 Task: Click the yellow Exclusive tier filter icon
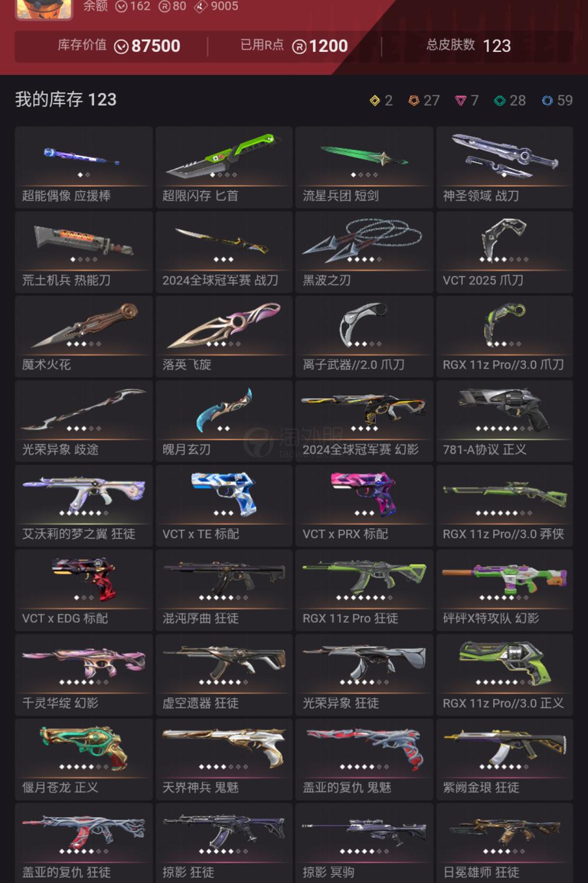point(375,101)
